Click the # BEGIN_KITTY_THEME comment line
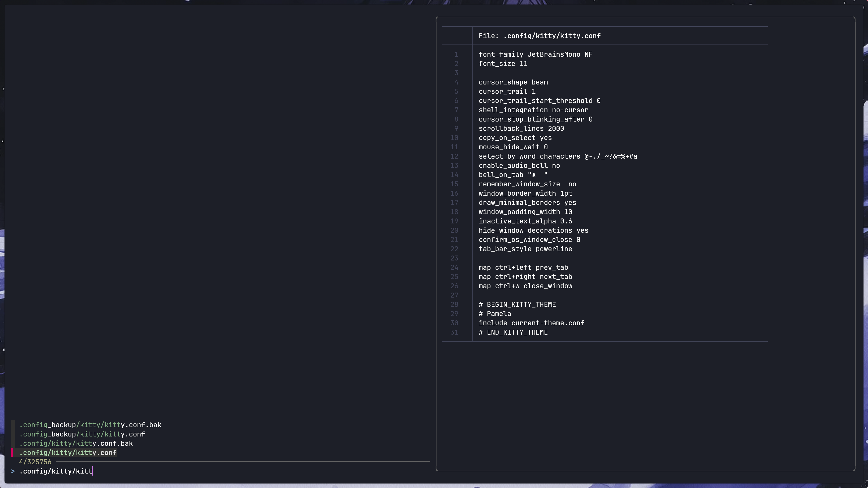868x488 pixels. click(x=517, y=305)
